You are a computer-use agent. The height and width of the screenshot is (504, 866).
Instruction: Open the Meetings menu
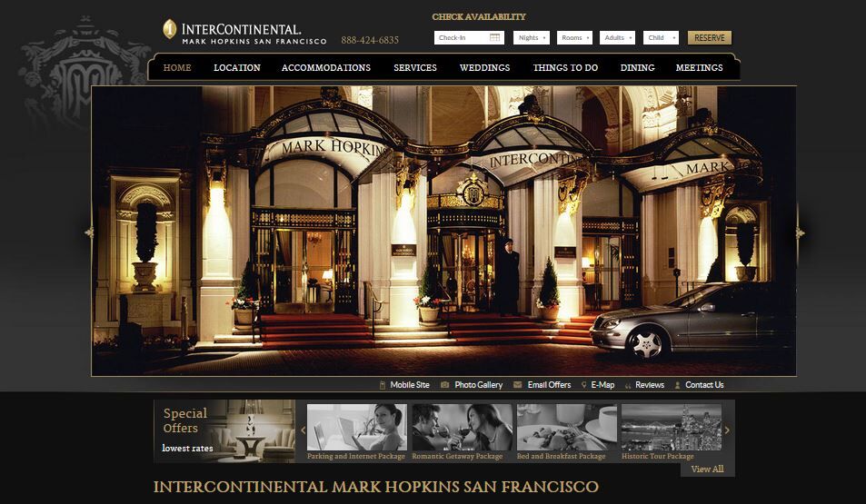pos(699,67)
